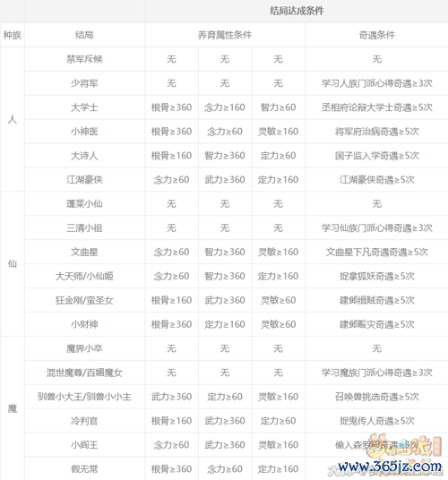448x480 pixels.
Task: Click 将军府治病奇遇≥5次 condition
Action: [x=376, y=132]
